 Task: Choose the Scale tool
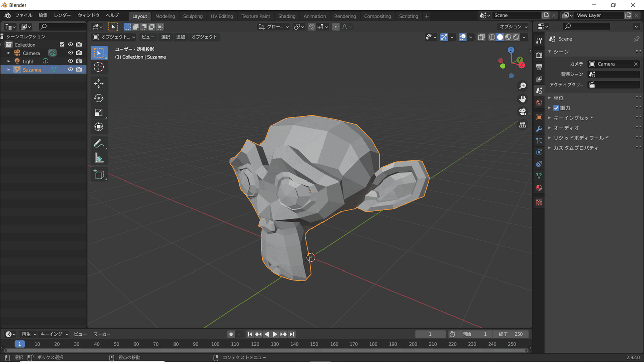point(99,113)
